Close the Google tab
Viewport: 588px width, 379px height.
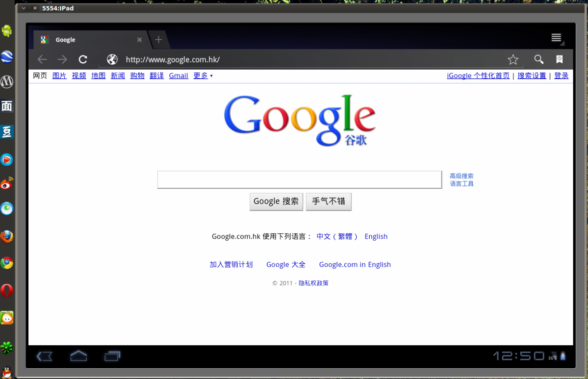coord(139,40)
